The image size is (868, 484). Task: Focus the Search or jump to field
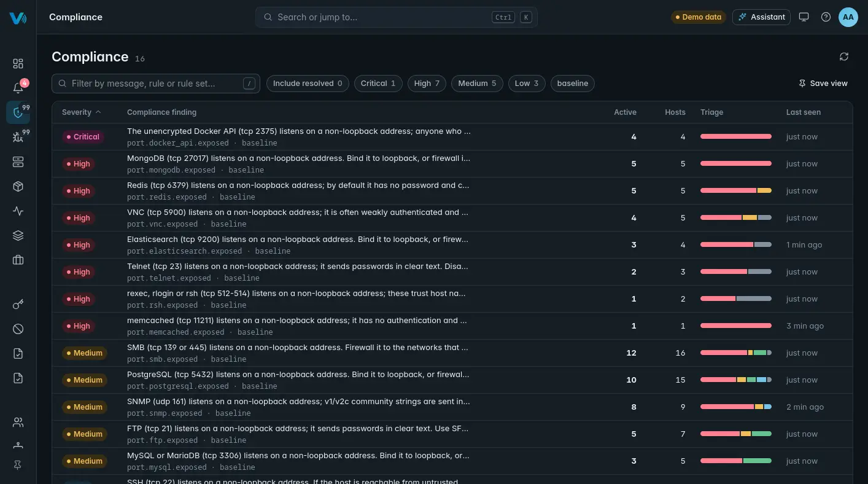397,17
